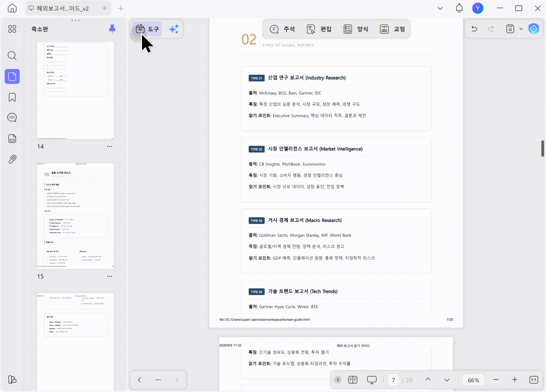Open the 66% zoom level field
Viewport: 546px width, 392px height.
tap(473, 380)
